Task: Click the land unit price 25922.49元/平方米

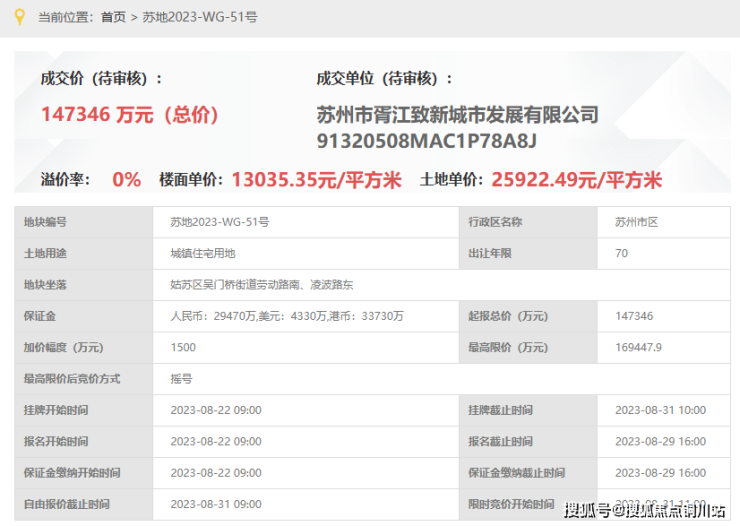Action: click(x=577, y=180)
